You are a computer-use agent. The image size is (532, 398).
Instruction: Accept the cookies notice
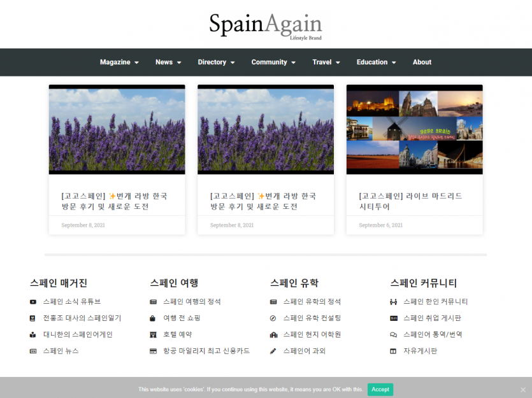pos(380,389)
